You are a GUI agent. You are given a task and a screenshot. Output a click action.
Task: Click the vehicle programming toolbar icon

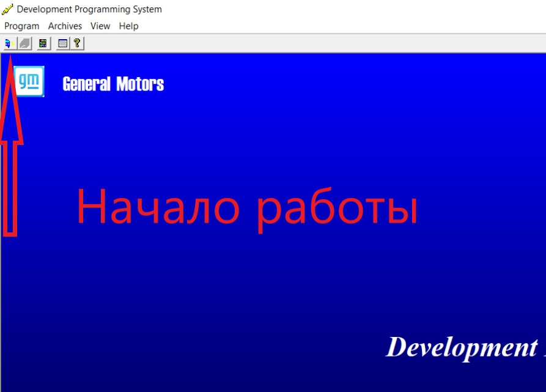coord(10,43)
